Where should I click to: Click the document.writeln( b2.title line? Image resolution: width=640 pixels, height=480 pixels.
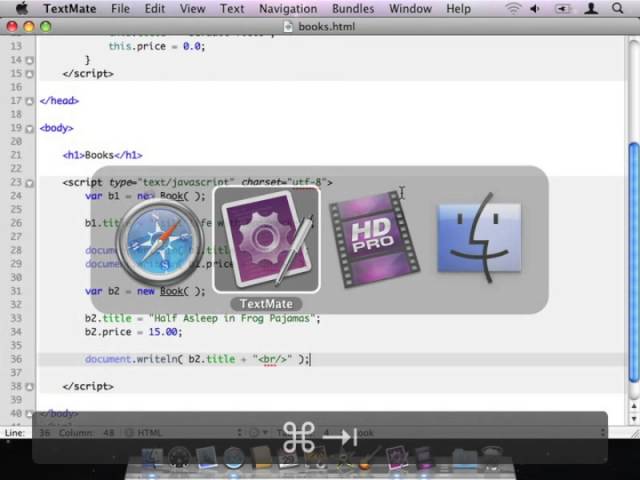pos(198,359)
